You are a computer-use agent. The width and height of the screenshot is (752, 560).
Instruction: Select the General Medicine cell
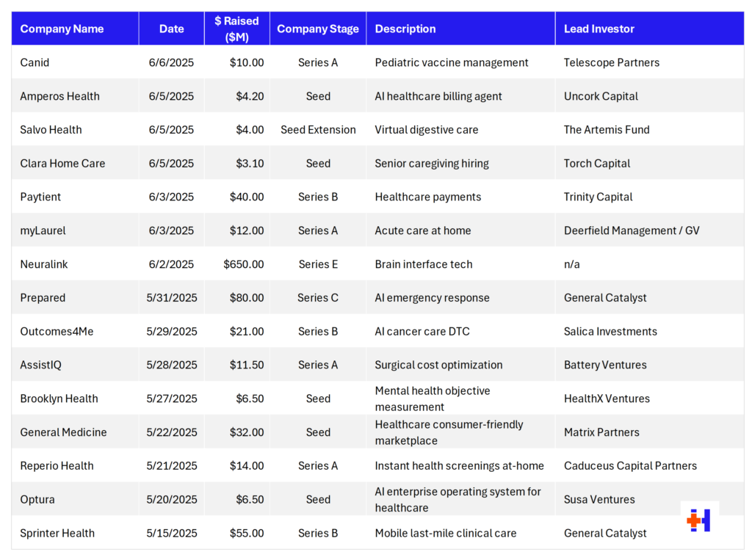[x=76, y=432]
